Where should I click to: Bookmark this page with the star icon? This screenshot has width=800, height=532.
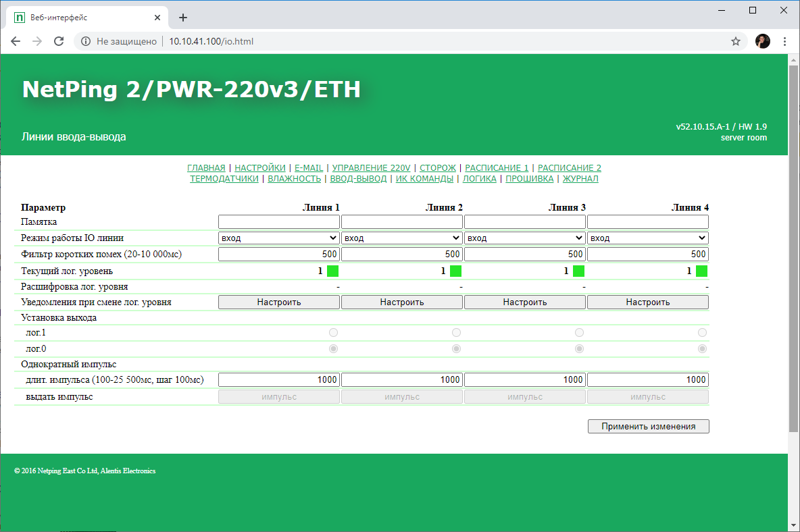(x=735, y=41)
